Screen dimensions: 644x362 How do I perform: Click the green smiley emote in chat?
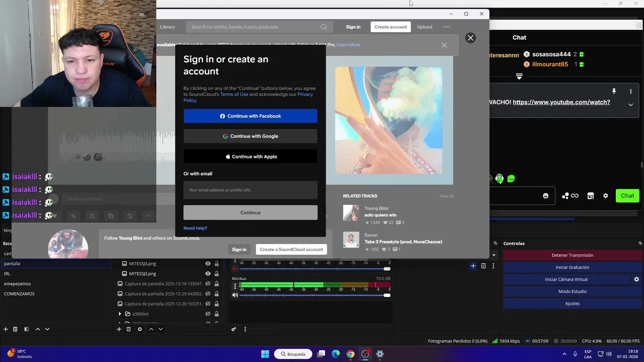click(x=511, y=178)
